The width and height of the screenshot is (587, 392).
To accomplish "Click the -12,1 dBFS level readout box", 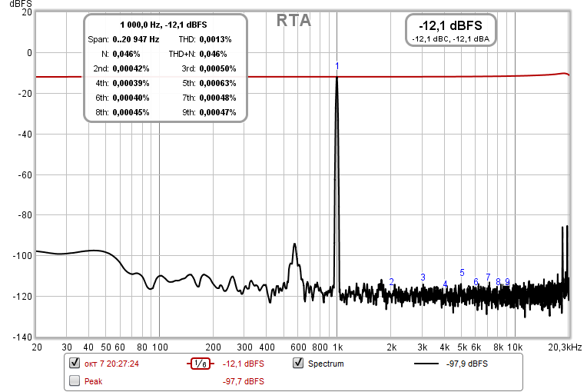I will 451,30.
